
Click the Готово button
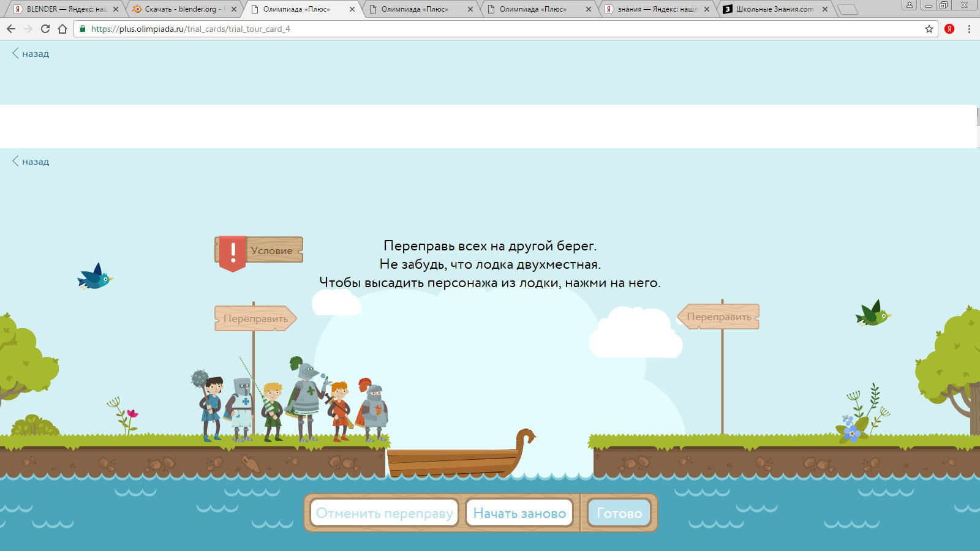click(x=619, y=513)
